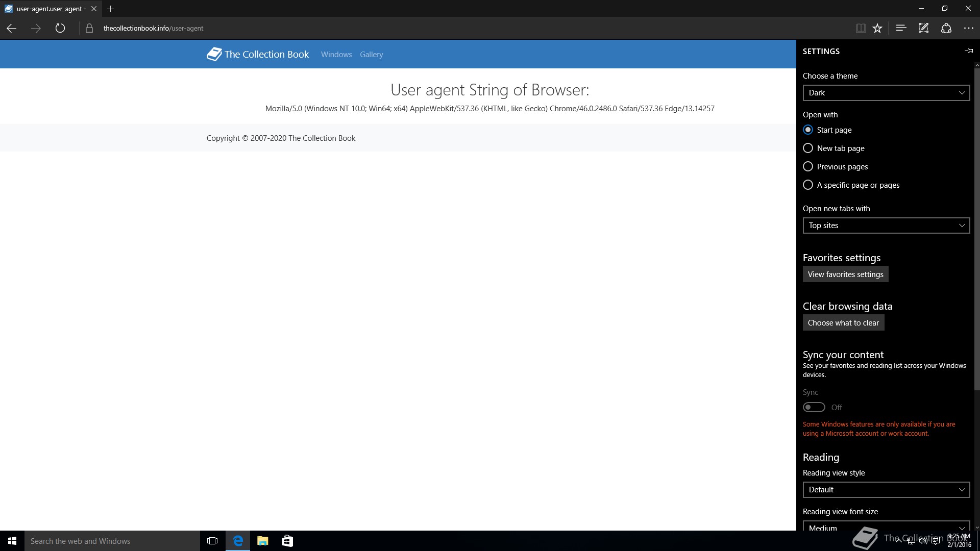Click The Collection Book site title
Screen dimensions: 980x551
[x=266, y=55]
